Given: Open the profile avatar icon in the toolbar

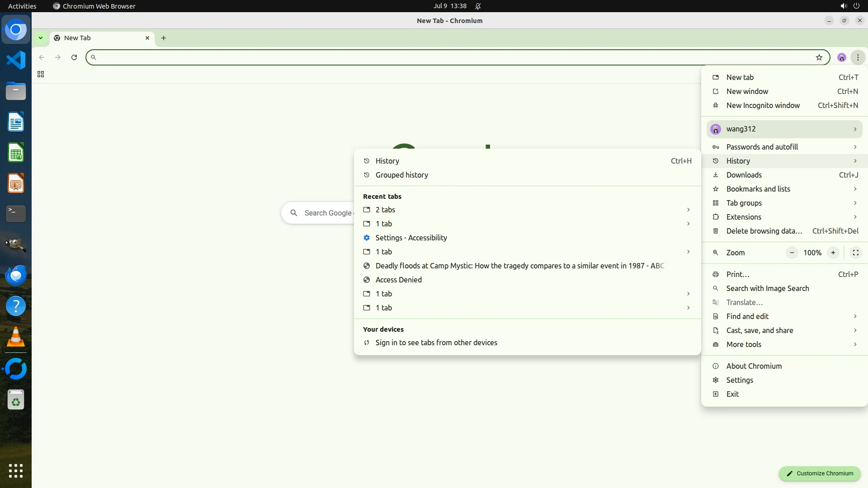Looking at the screenshot, I should tap(841, 57).
